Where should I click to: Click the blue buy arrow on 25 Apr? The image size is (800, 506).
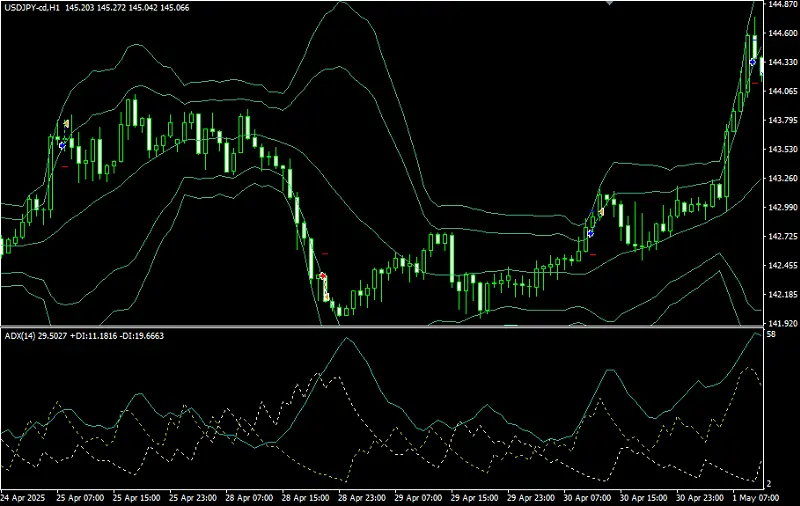click(x=62, y=145)
